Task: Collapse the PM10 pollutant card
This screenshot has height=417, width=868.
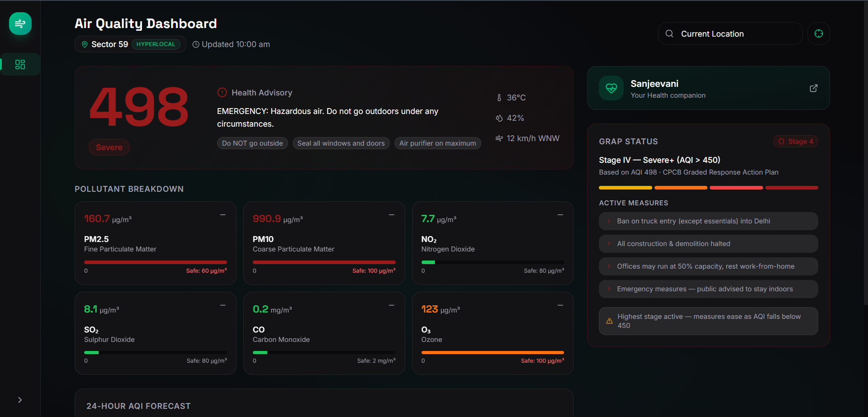Action: pos(392,215)
